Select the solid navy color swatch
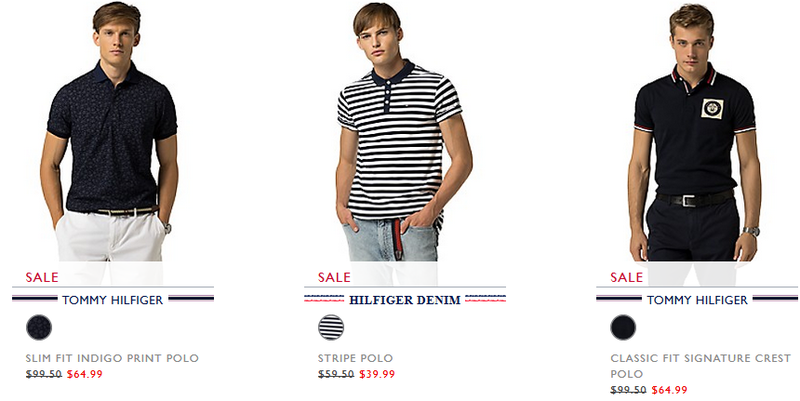 (x=623, y=327)
